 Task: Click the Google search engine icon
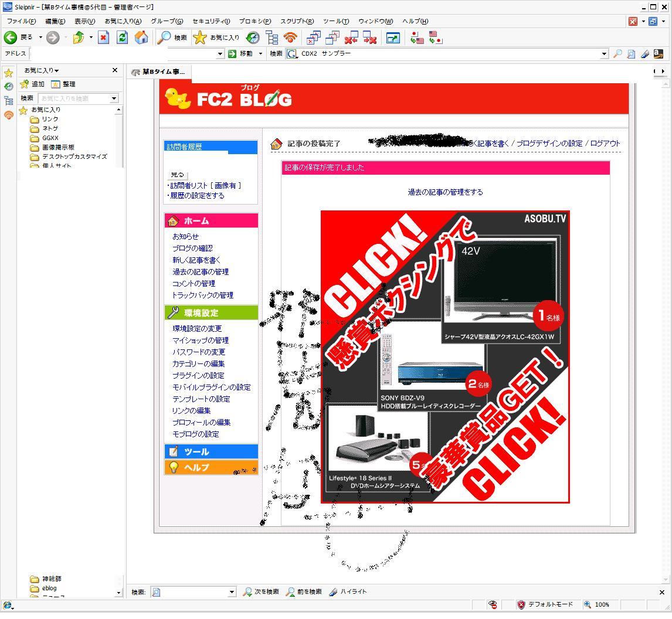[x=292, y=53]
